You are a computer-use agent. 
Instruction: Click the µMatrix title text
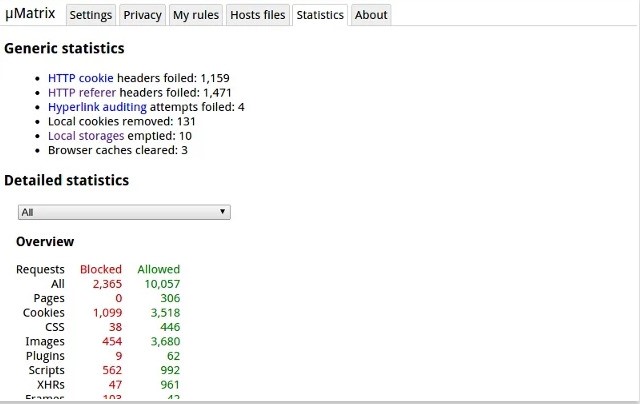(29, 14)
